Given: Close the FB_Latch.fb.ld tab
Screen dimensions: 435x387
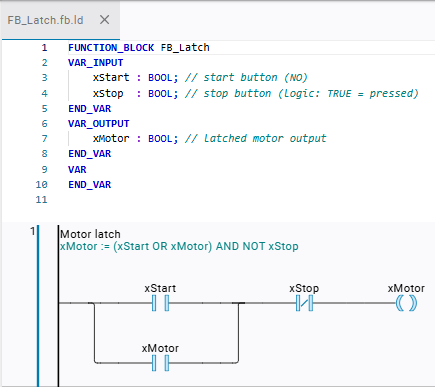Looking at the screenshot, I should [104, 20].
